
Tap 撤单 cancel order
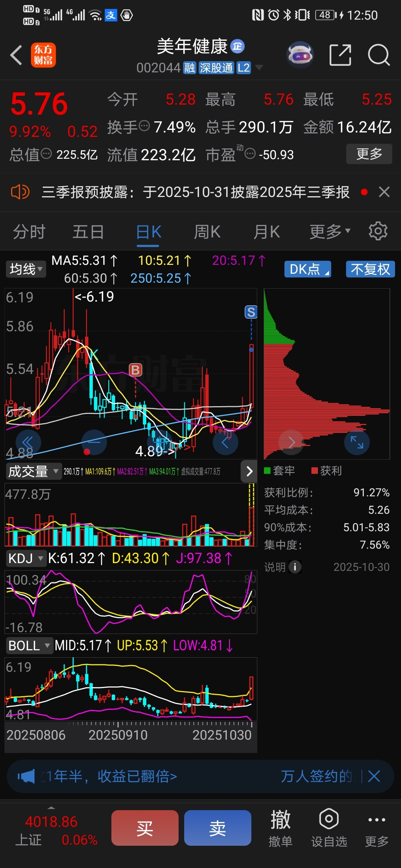(x=281, y=828)
